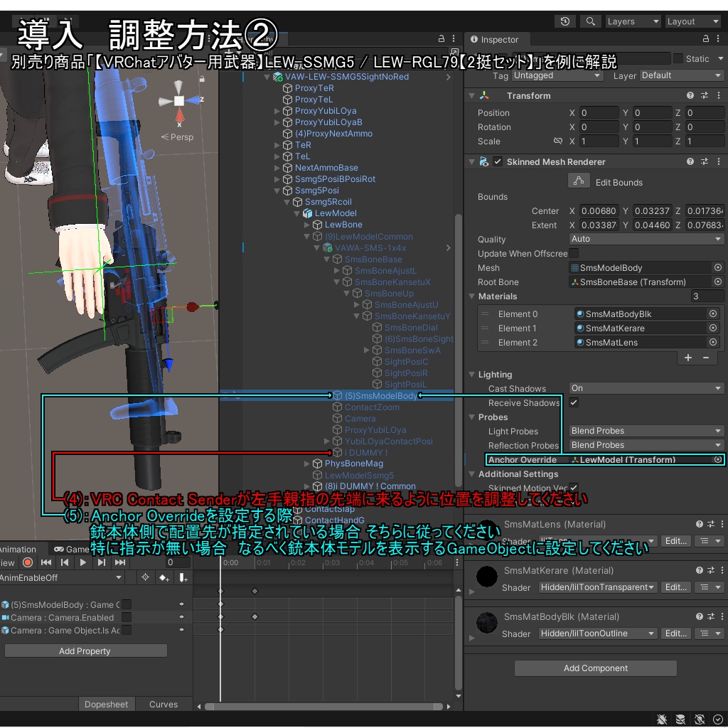Click the search magnifier icon in top toolbar
Image resolution: width=728 pixels, height=728 pixels.
(590, 21)
